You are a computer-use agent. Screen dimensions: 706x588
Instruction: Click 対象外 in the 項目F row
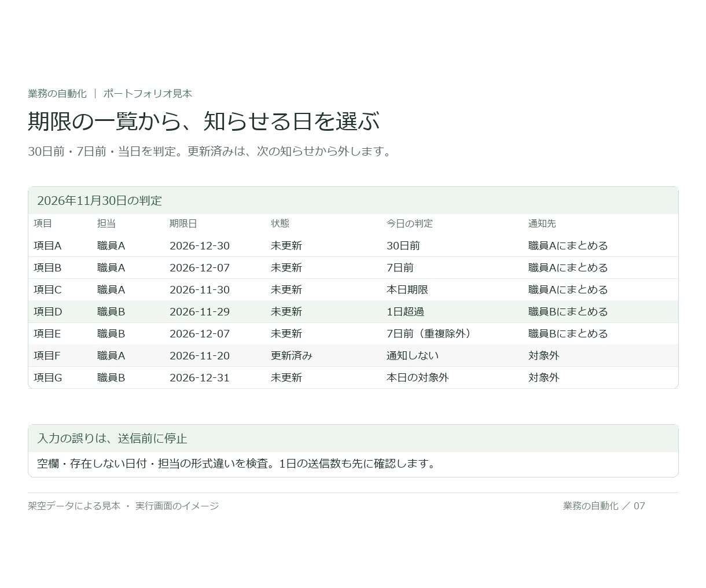(544, 356)
